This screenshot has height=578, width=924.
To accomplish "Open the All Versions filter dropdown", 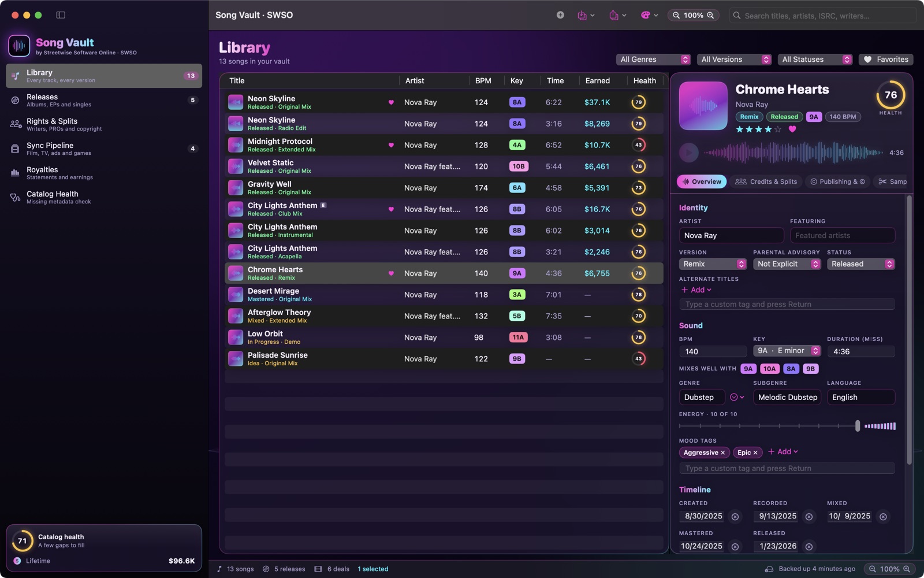I will point(734,60).
